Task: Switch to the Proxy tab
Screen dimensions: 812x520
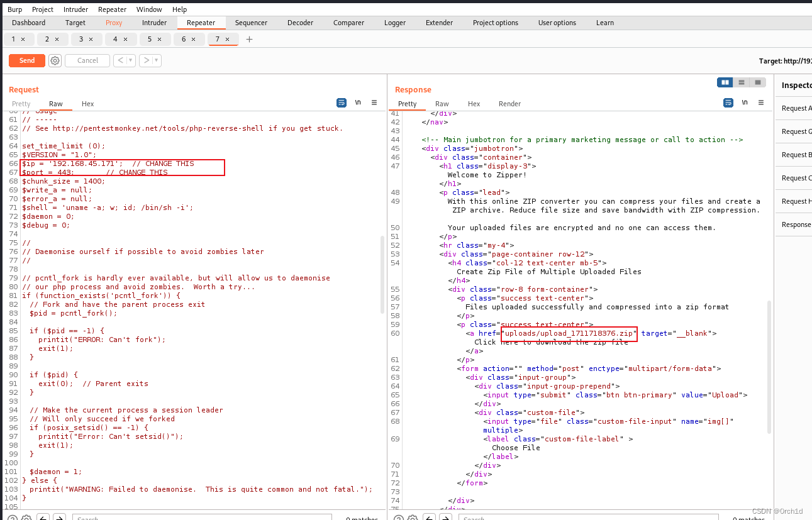Action: (114, 23)
